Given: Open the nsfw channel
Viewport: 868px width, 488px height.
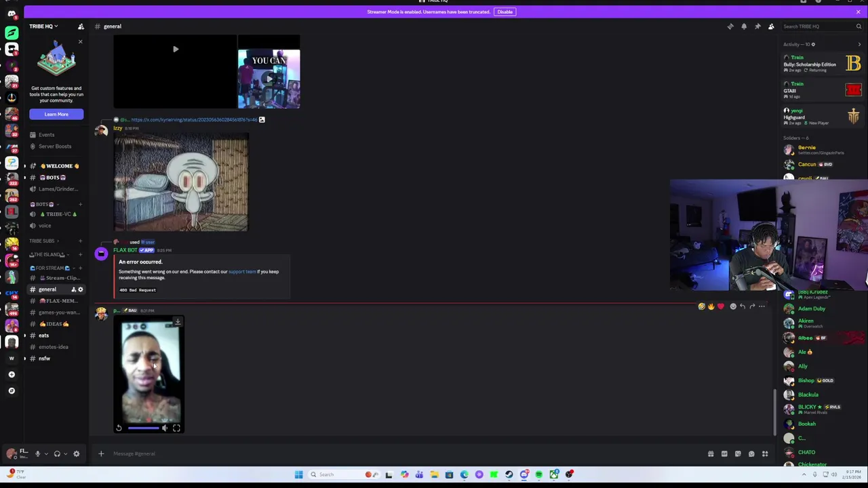Looking at the screenshot, I should click(56, 359).
